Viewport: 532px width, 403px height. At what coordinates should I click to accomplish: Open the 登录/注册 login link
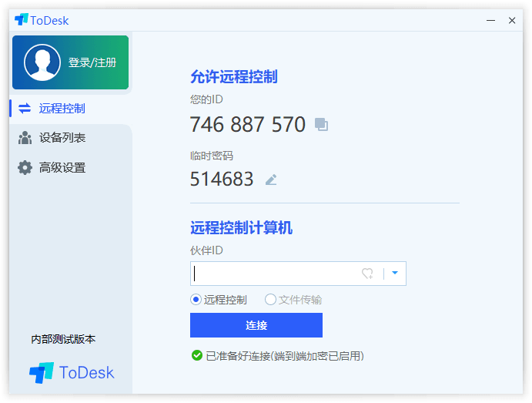click(x=92, y=62)
